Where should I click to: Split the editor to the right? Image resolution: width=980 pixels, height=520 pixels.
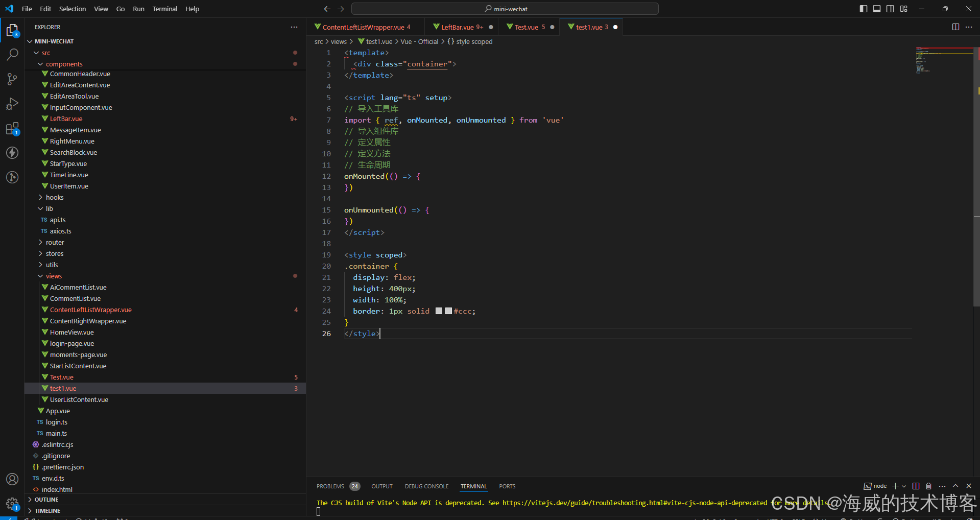955,27
